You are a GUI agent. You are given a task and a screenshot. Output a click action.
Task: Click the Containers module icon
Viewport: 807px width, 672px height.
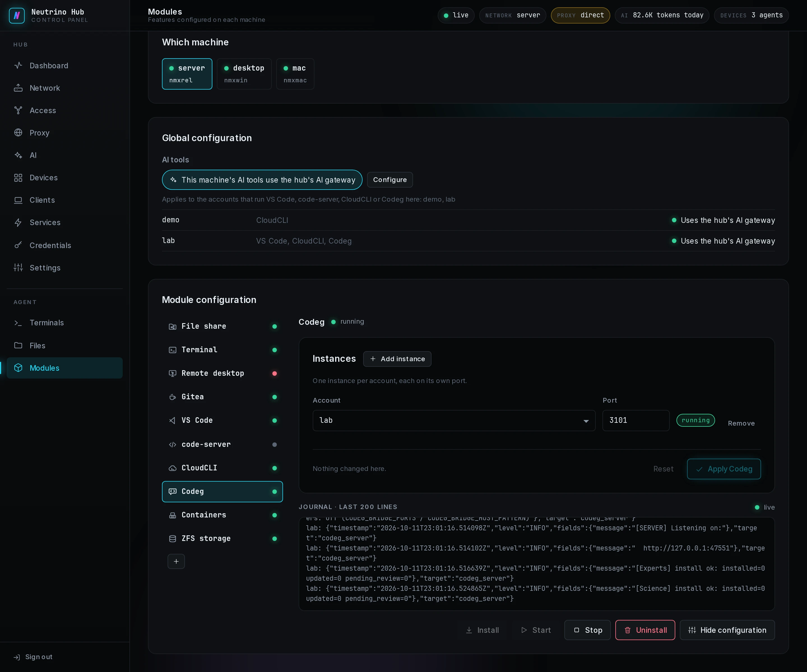[173, 515]
